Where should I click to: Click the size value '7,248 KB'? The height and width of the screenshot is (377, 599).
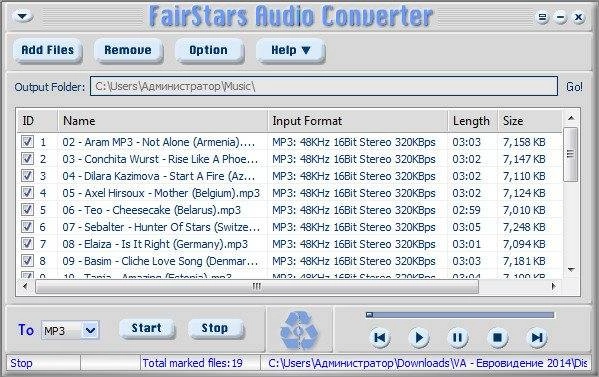coord(524,227)
